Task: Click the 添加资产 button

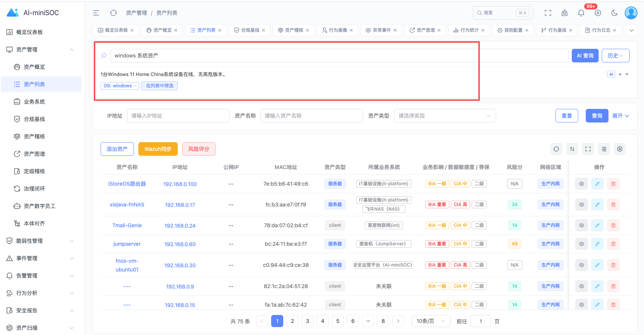Action: tap(117, 149)
